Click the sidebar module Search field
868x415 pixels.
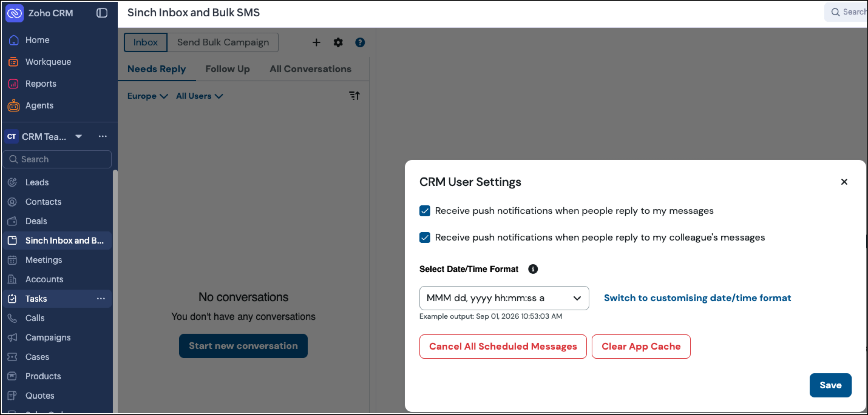(x=57, y=160)
